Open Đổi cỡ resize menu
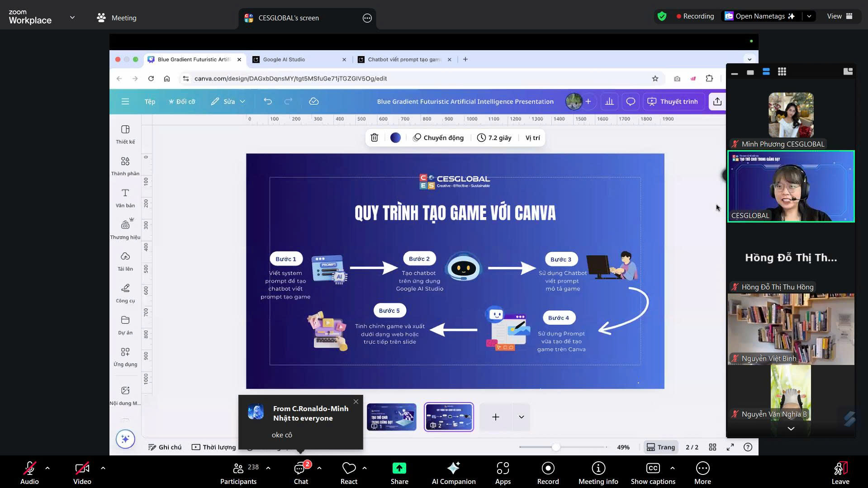This screenshot has width=868, height=488. click(182, 101)
